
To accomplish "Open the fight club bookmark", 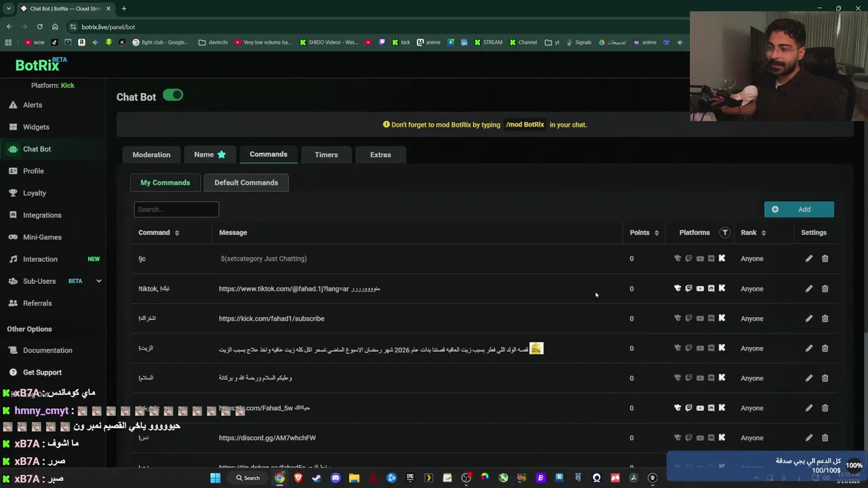I will click(161, 42).
